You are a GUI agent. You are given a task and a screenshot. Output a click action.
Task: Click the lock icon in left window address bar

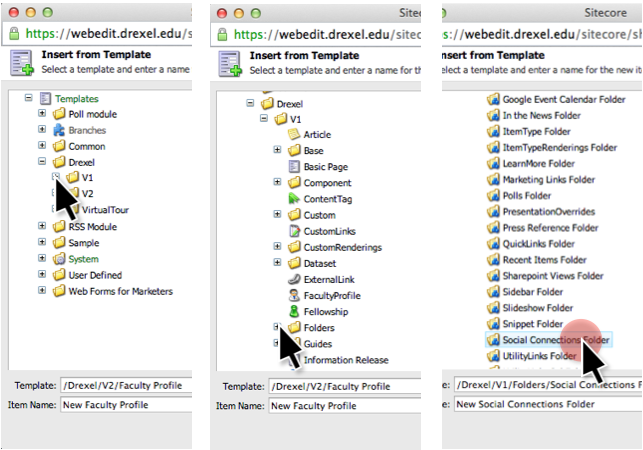coord(14,33)
